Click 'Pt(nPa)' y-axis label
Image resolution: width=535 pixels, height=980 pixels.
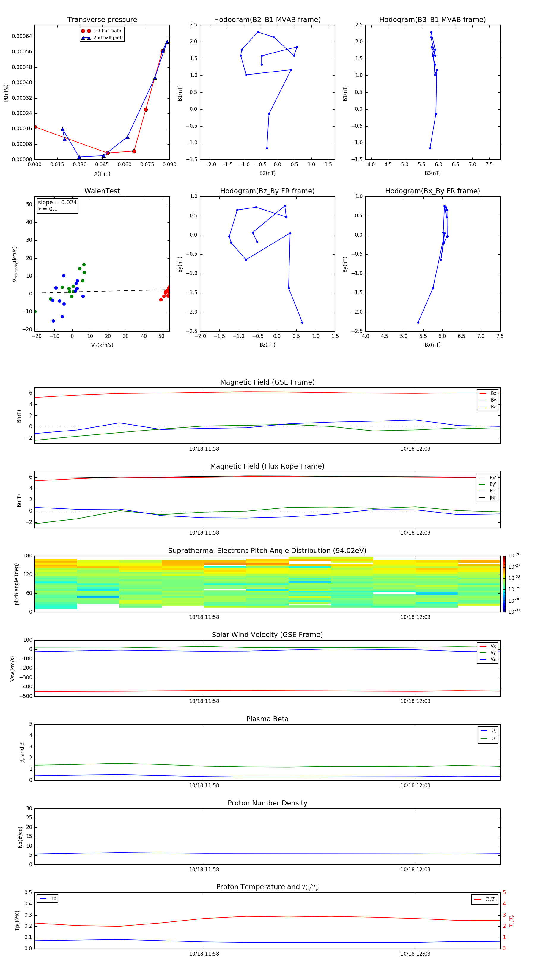click(6, 93)
